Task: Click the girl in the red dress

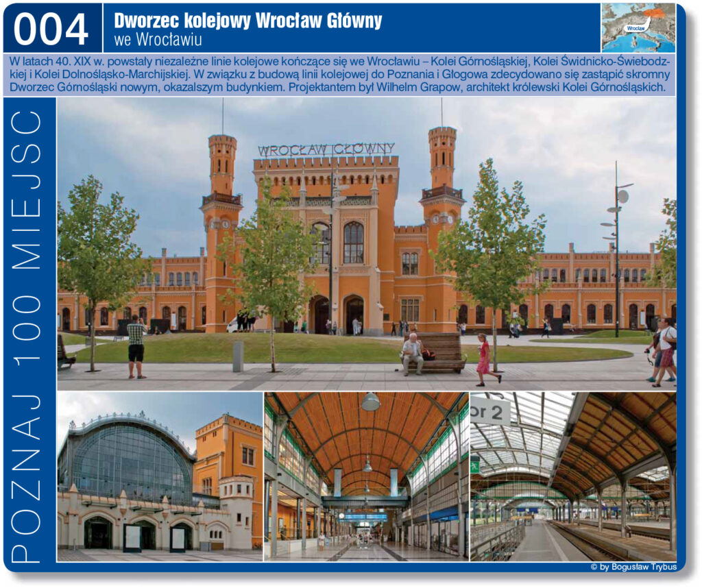Action: pos(485,358)
